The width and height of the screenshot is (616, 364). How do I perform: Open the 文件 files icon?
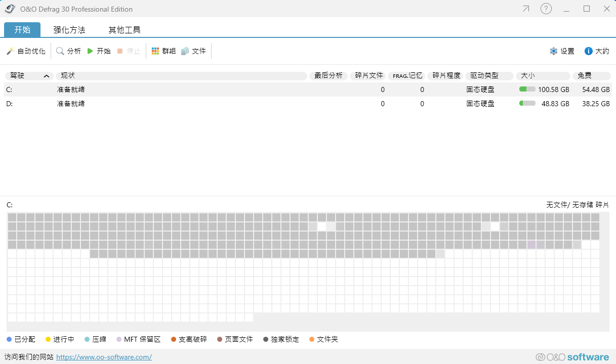click(185, 51)
